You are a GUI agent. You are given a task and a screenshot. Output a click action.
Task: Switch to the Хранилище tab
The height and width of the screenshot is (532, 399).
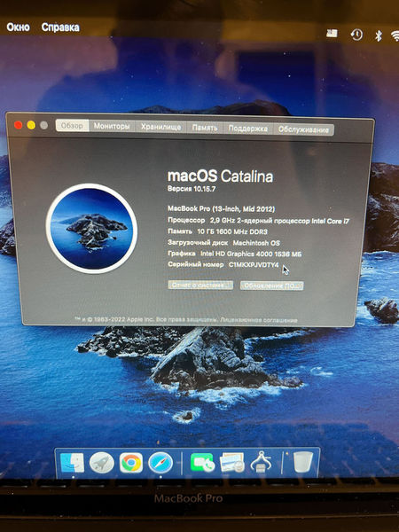[x=160, y=127]
